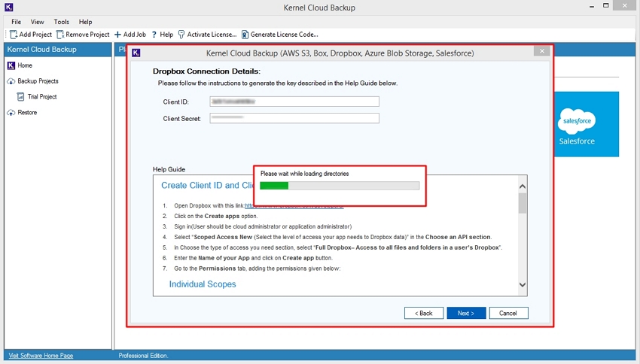This screenshot has height=364, width=640.
Task: Click the Activate License icon
Action: click(181, 35)
